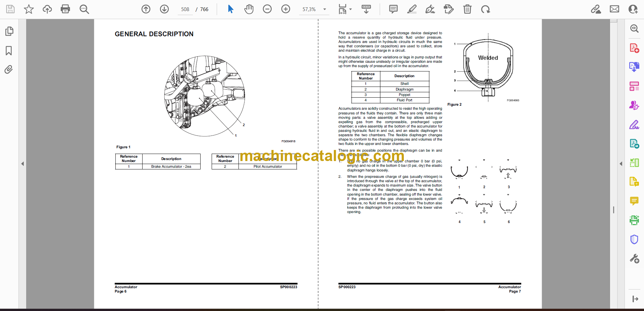Viewport: 644px width, 311px height.
Task: Click the GENERAL DESCRIPTION heading
Action: 154,34
